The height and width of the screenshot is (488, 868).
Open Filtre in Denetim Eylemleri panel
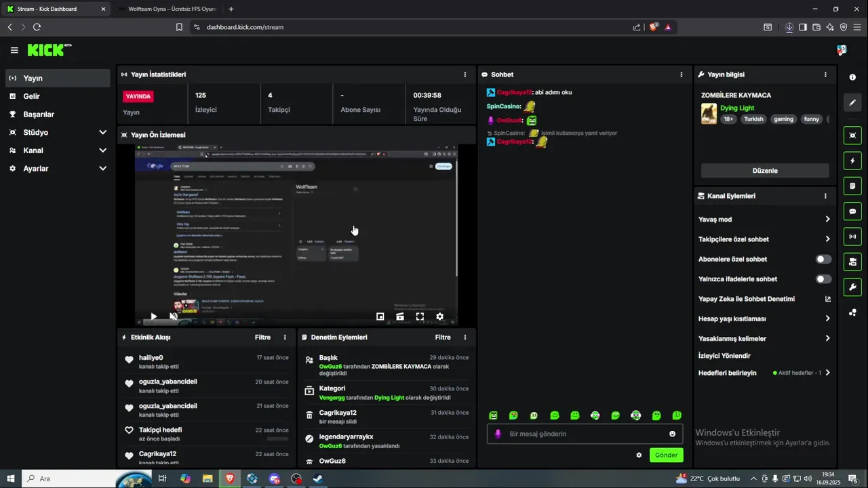click(443, 338)
